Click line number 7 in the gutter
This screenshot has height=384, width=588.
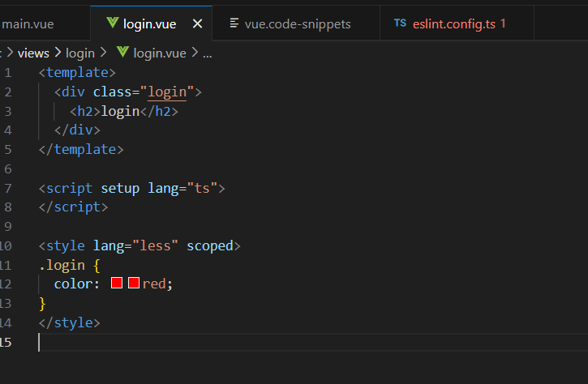(7, 188)
